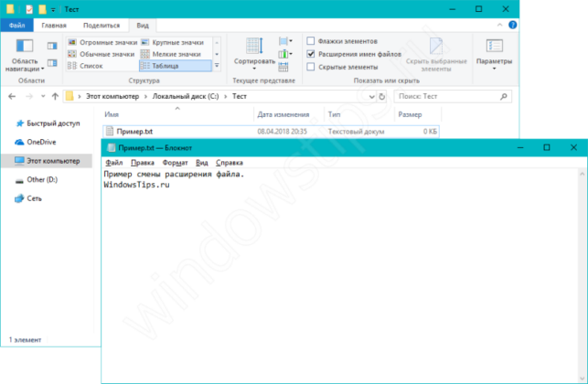Screen dimensions: 588x384
Task: Open Notepad Справка menu
Action: 230,163
